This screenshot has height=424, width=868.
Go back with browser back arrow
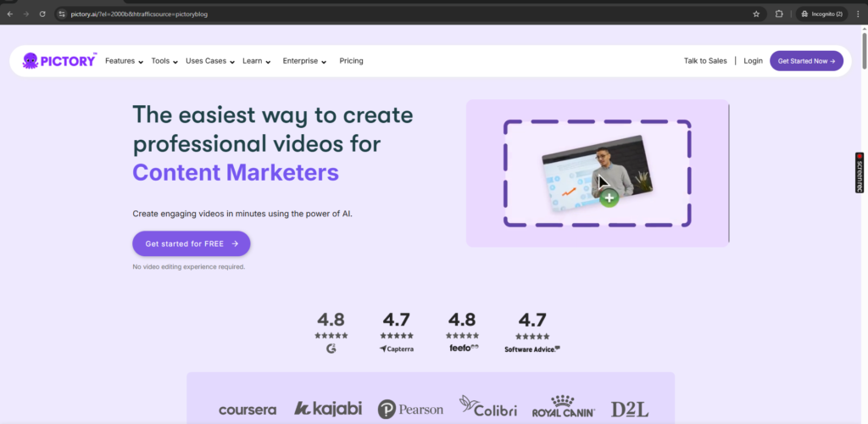click(9, 14)
